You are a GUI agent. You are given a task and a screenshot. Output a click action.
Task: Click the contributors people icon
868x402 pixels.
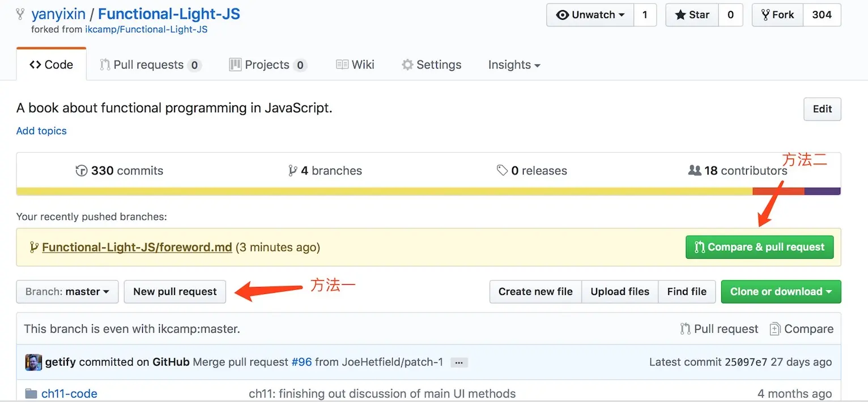pyautogui.click(x=695, y=170)
